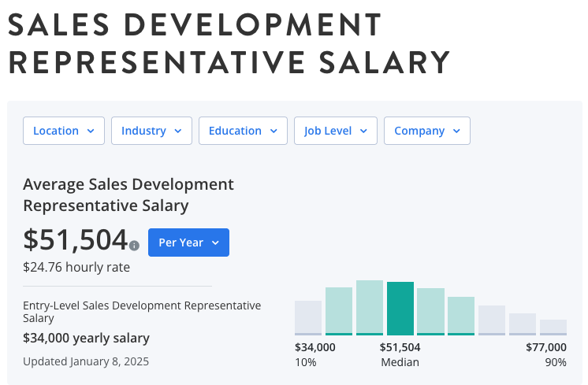Click the Average Sales Development Representative Salary heading
588x385 pixels.
pos(128,194)
